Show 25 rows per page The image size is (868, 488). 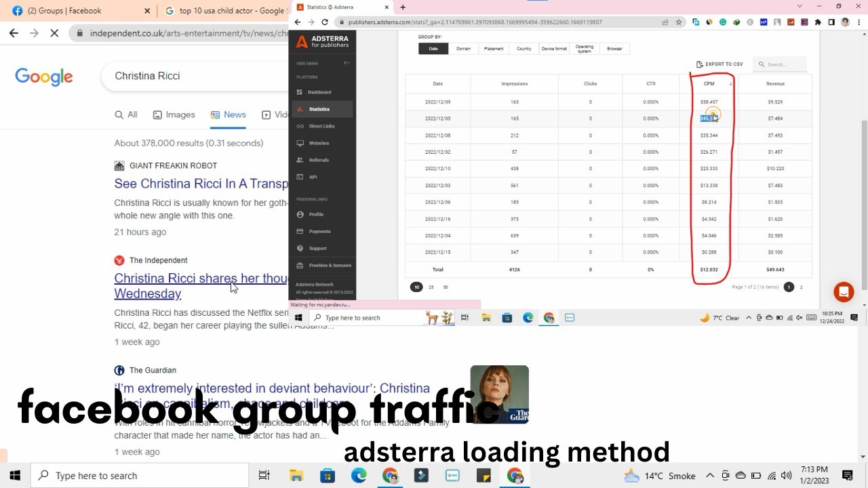(x=431, y=287)
